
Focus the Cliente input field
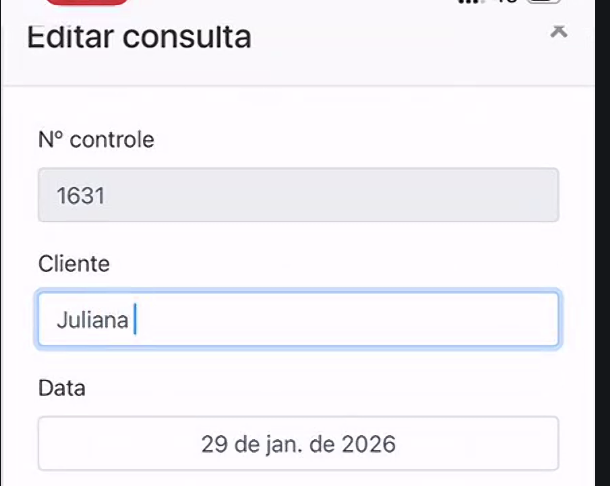pyautogui.click(x=298, y=320)
